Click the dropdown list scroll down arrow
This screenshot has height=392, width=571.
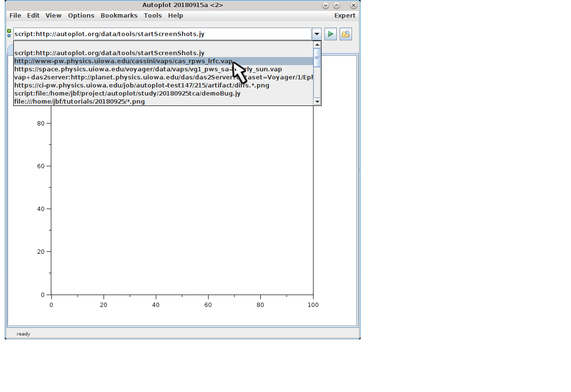pyautogui.click(x=317, y=102)
